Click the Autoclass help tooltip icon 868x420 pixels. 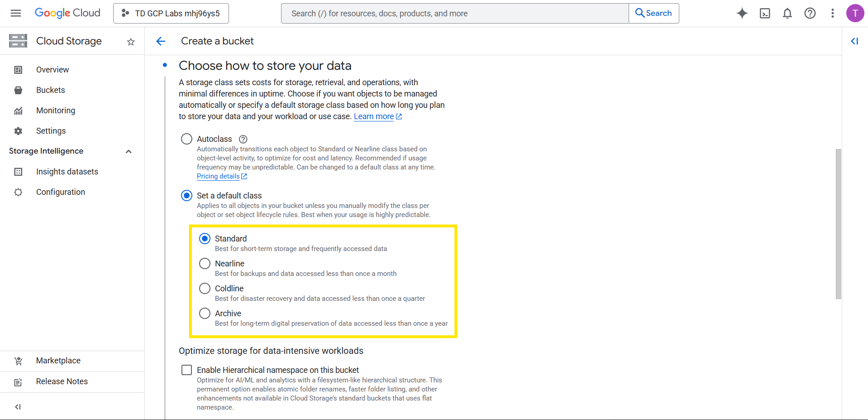pyautogui.click(x=243, y=139)
